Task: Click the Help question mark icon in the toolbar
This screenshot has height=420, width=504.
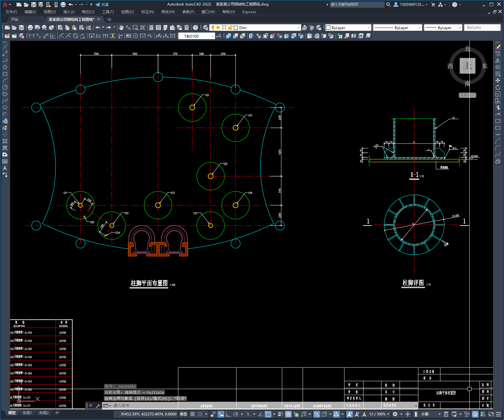Action: [195, 28]
